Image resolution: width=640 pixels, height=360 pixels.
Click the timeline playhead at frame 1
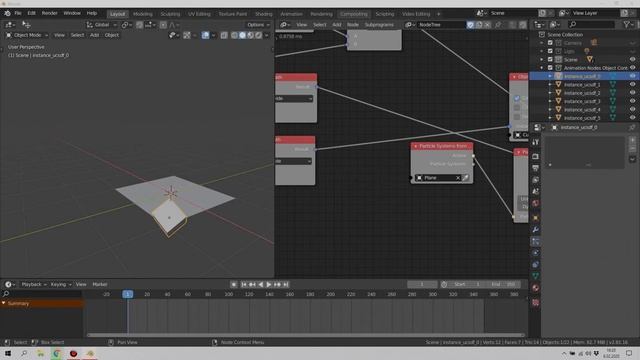127,294
